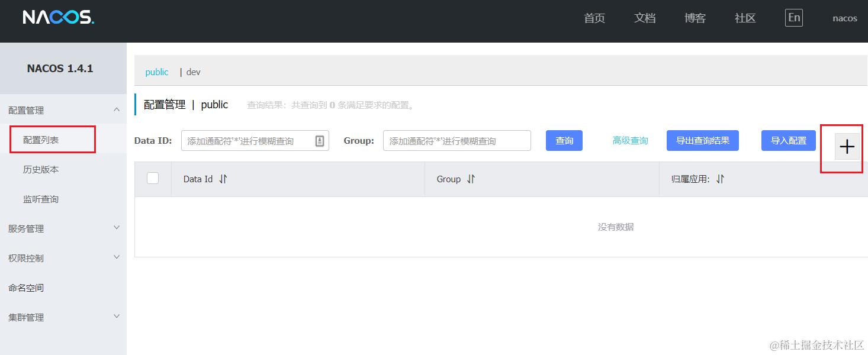
Task: Select the public namespace tab
Action: pyautogui.click(x=157, y=72)
